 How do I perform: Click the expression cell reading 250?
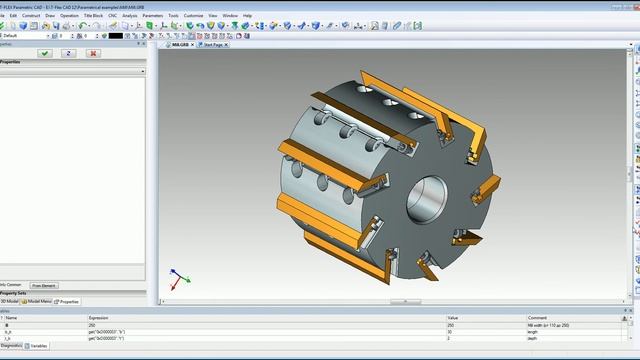[x=267, y=325]
